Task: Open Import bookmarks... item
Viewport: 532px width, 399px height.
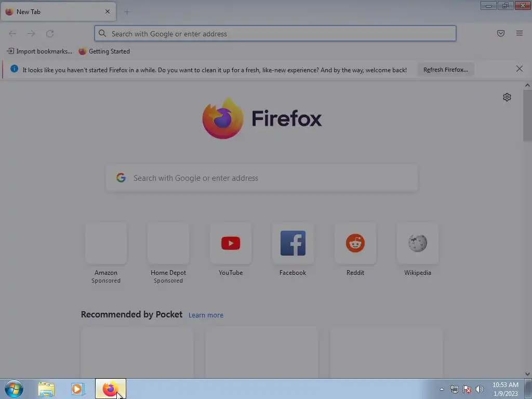Action: point(39,51)
